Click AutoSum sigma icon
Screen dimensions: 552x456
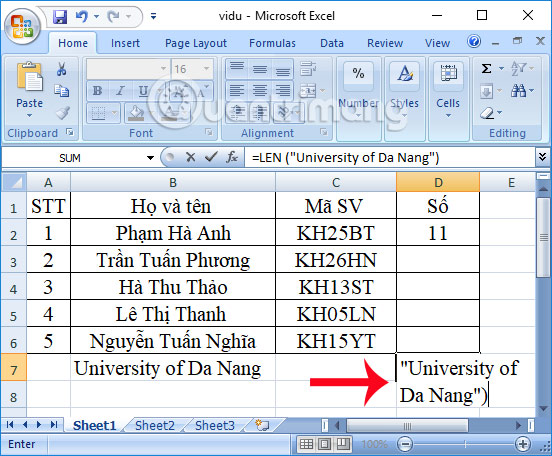pyautogui.click(x=487, y=68)
